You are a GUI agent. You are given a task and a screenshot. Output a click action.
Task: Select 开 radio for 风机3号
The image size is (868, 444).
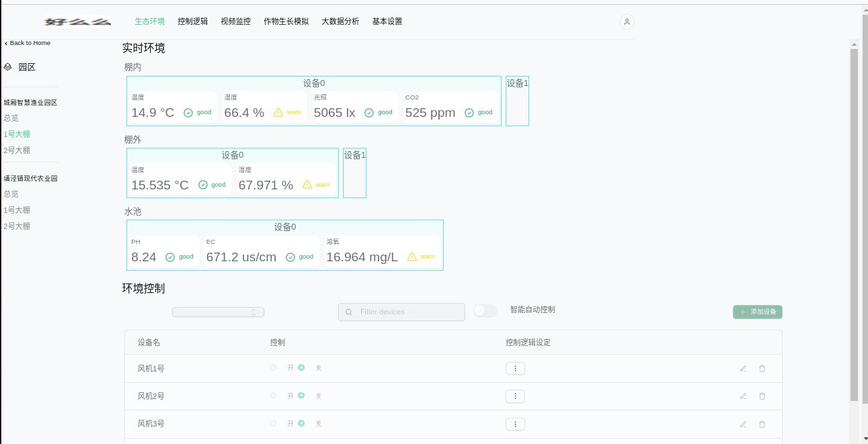pos(273,423)
